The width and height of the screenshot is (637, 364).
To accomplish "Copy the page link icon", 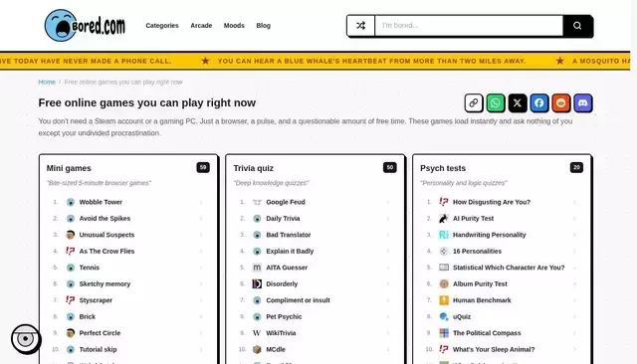I will (x=474, y=103).
